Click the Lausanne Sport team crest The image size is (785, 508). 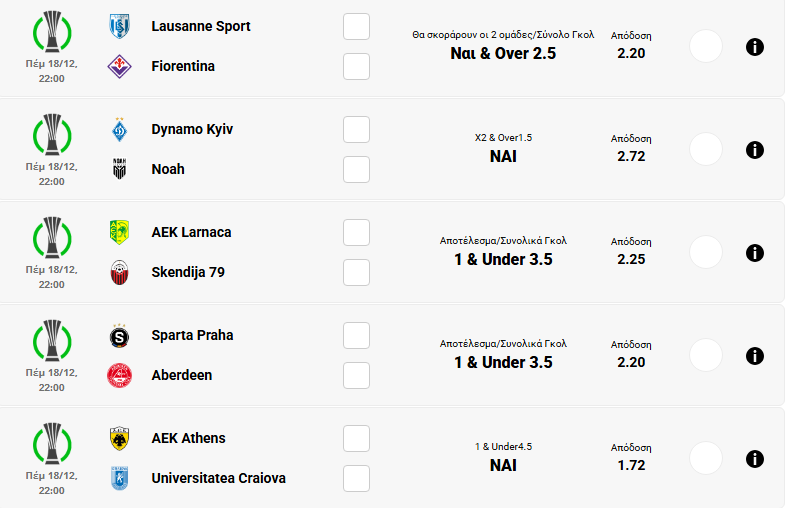tap(120, 27)
